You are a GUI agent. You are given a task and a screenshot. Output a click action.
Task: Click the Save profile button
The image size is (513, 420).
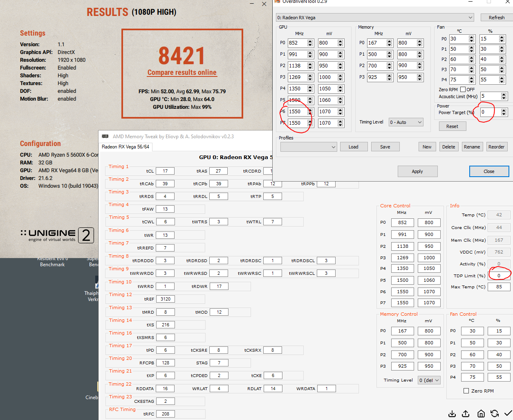click(x=385, y=147)
